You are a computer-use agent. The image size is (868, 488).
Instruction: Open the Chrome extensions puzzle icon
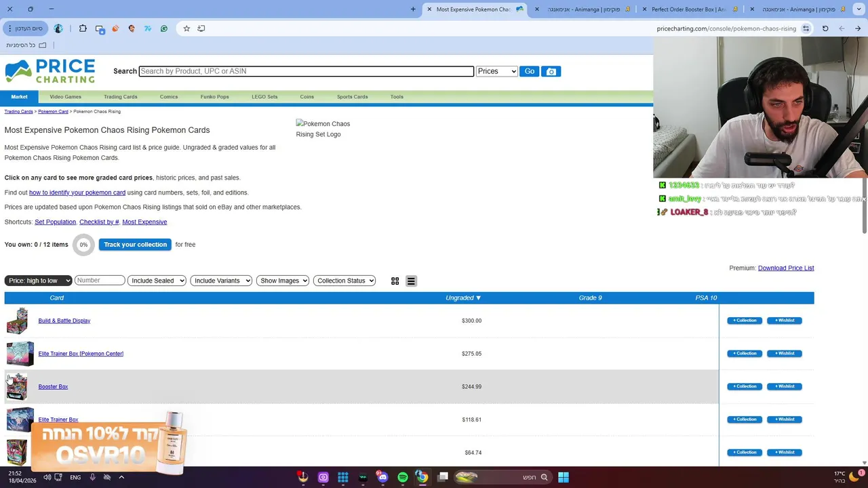point(83,28)
